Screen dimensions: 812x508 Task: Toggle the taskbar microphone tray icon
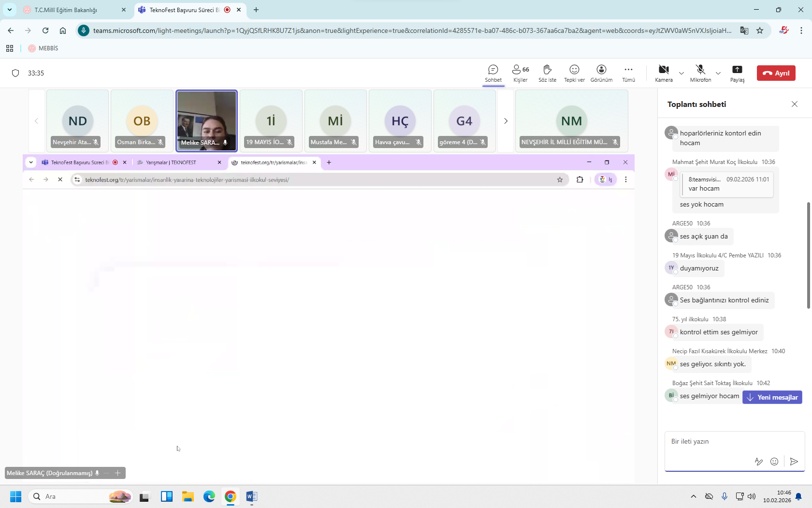point(724,496)
